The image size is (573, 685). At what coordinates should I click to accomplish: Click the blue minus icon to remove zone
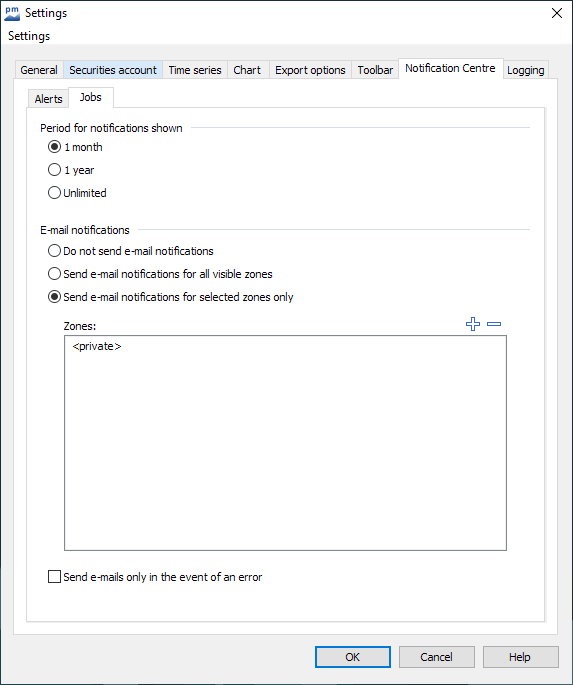[494, 324]
